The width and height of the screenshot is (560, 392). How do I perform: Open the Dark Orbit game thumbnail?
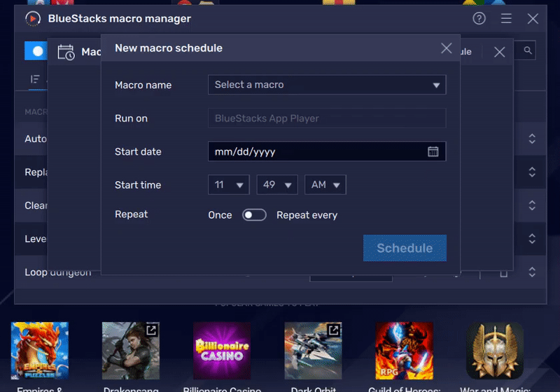click(313, 351)
